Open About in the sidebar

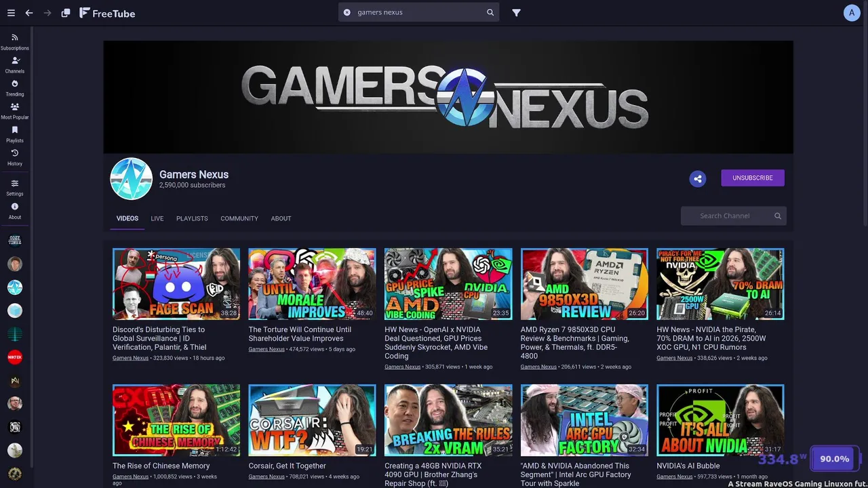15,211
